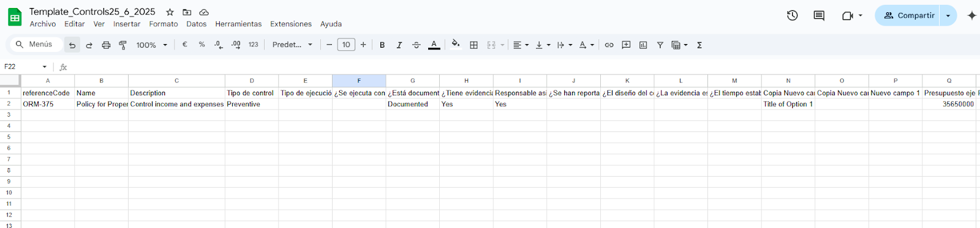This screenshot has width=980, height=228.
Task: Click the Name Box showing F22
Action: coord(25,67)
